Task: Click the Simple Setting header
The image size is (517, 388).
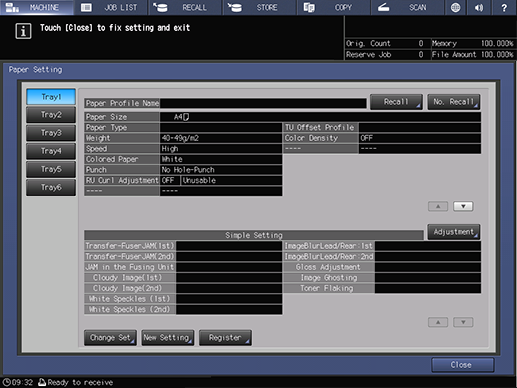Action: pos(254,235)
